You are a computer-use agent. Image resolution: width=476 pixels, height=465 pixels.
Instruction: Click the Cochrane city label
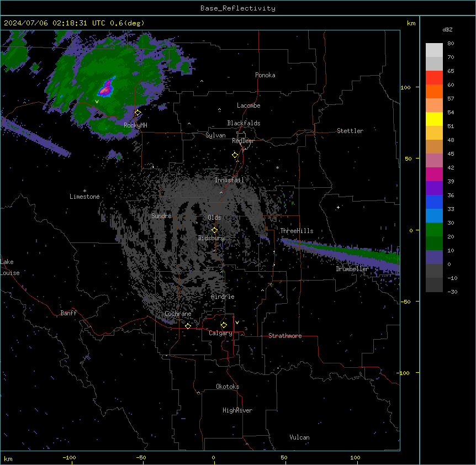(x=178, y=314)
